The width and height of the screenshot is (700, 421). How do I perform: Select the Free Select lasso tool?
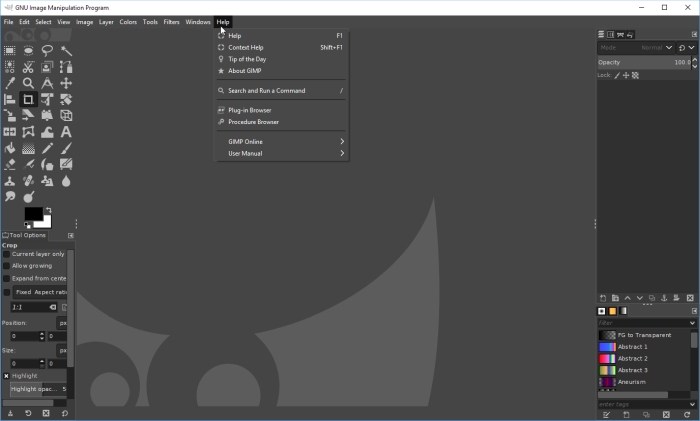[47, 50]
